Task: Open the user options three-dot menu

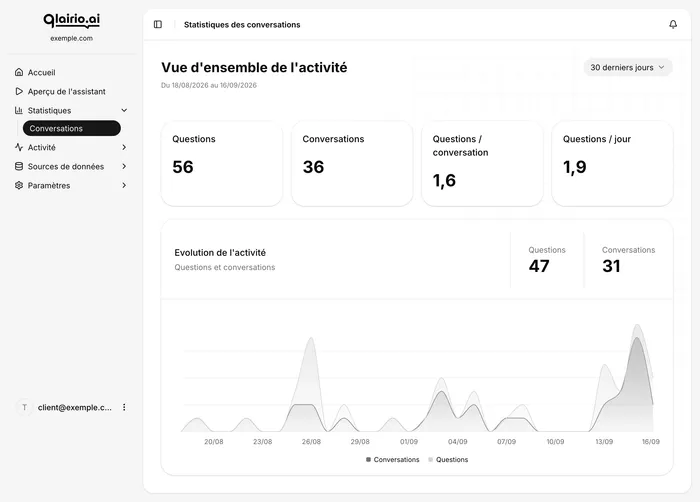Action: 124,407
